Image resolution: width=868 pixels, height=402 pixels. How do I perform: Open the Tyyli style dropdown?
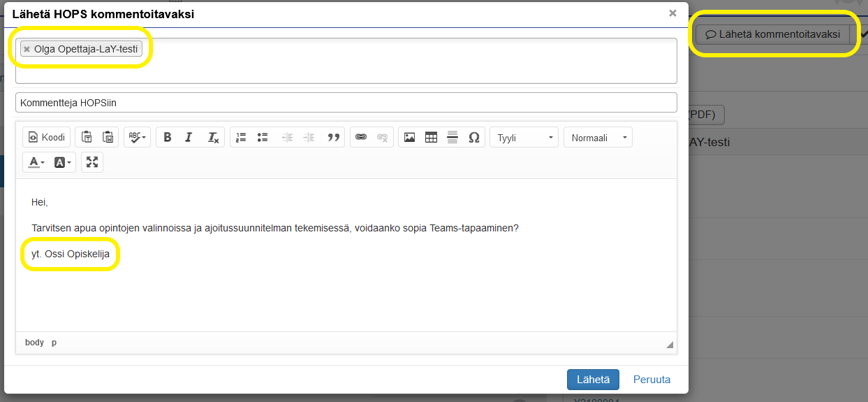(524, 137)
